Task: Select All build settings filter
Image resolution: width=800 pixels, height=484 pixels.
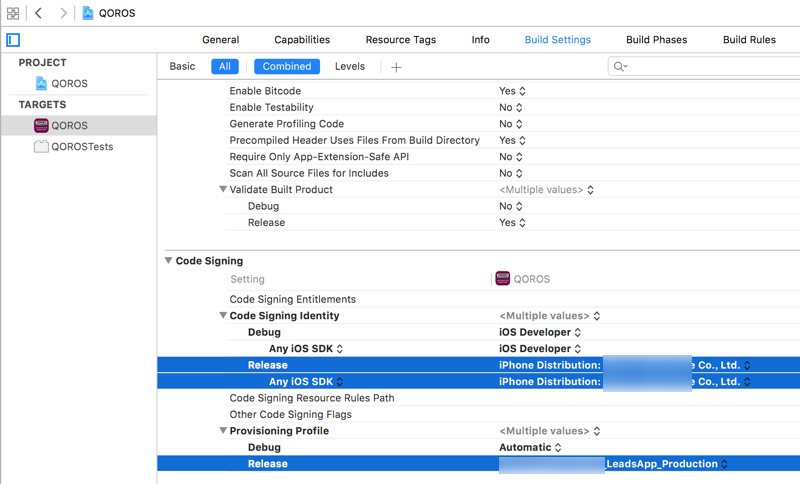Action: point(224,66)
